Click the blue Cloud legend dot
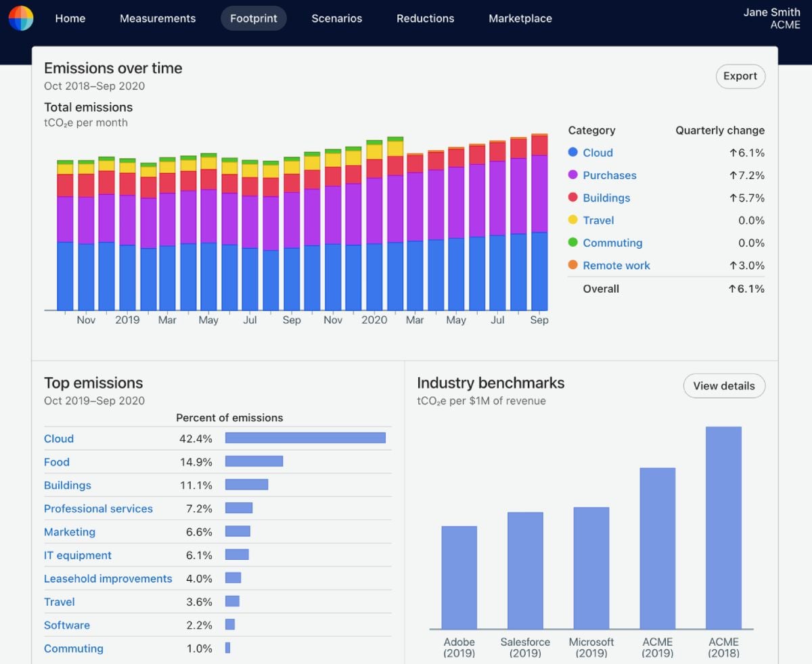The height and width of the screenshot is (664, 812). point(573,153)
